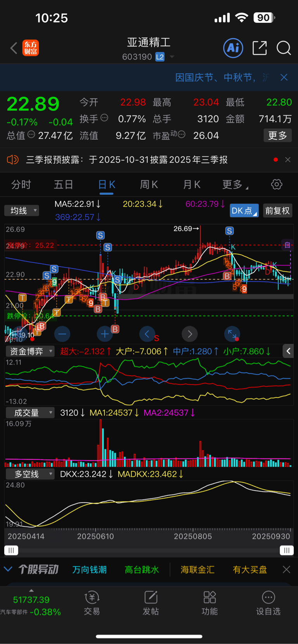Open 高台跳水 alert link

point(142,570)
